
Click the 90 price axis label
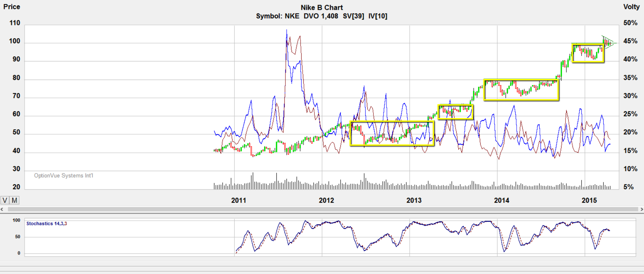tap(16, 59)
